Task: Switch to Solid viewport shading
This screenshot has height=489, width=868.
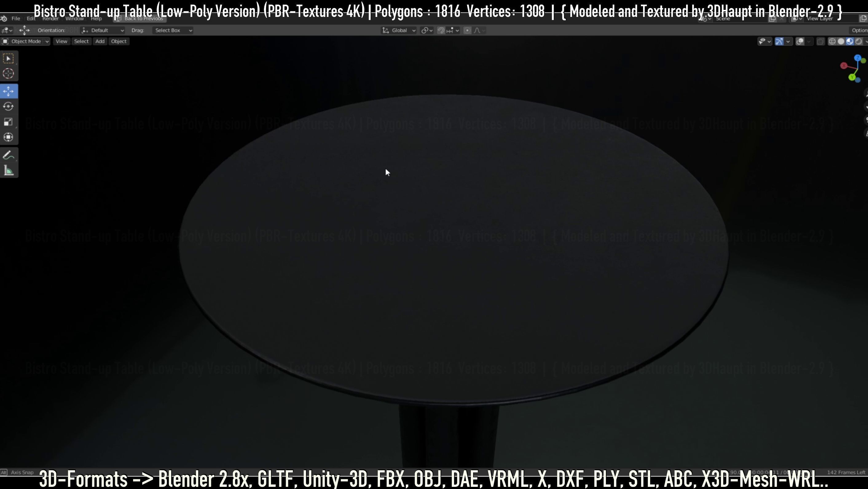Action: pyautogui.click(x=841, y=42)
